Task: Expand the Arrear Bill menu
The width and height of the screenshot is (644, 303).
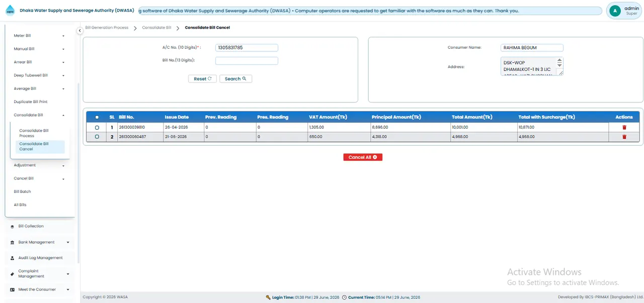Action: click(x=63, y=62)
